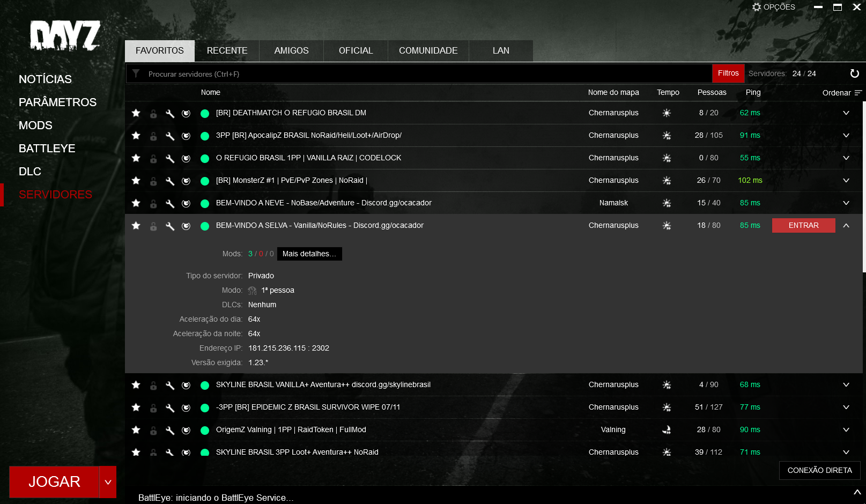Click the filter funnel icon
The height and width of the screenshot is (504, 866).
(136, 73)
